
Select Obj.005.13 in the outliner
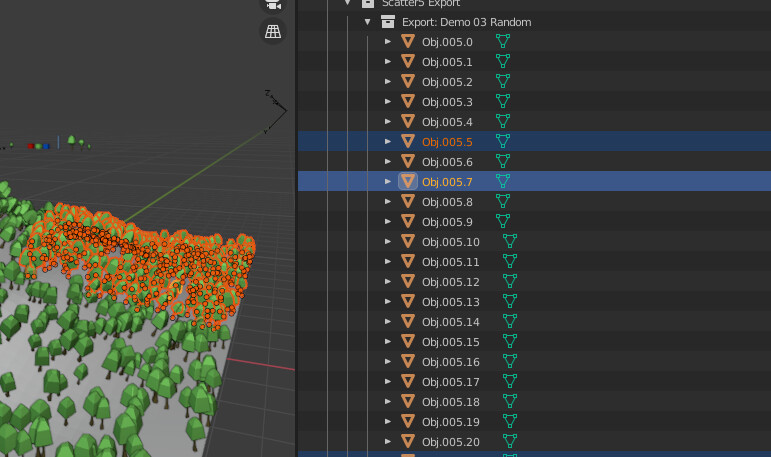click(450, 302)
